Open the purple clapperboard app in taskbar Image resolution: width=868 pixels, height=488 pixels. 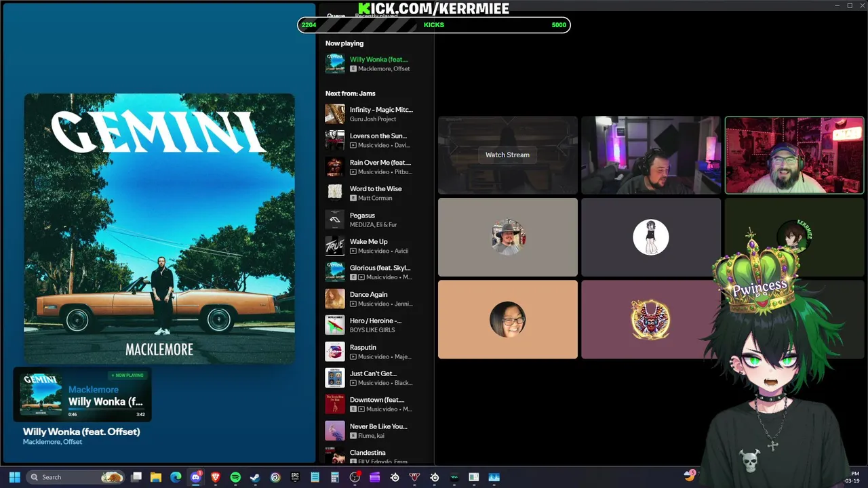pyautogui.click(x=374, y=477)
